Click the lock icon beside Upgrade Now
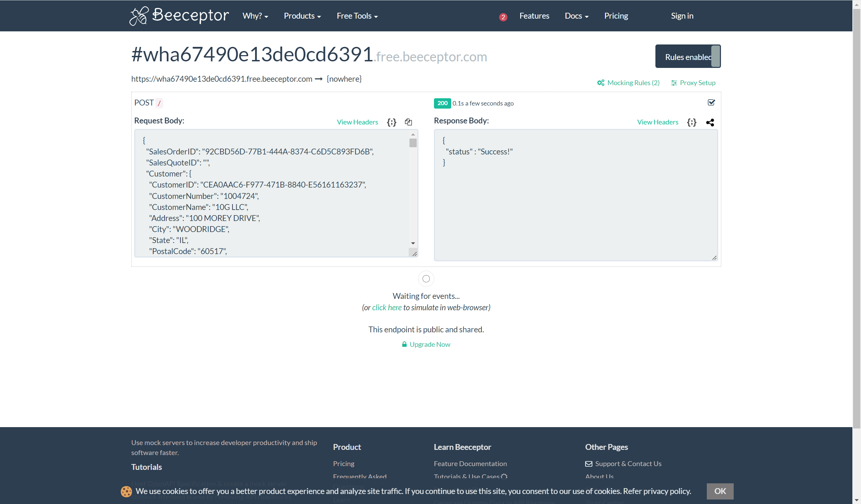Image resolution: width=861 pixels, height=504 pixels. pyautogui.click(x=404, y=344)
